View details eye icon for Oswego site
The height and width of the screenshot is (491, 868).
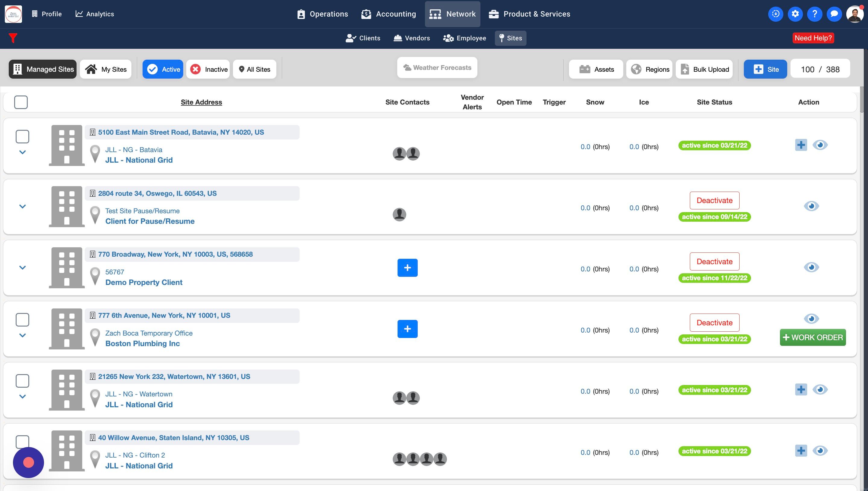click(x=811, y=206)
